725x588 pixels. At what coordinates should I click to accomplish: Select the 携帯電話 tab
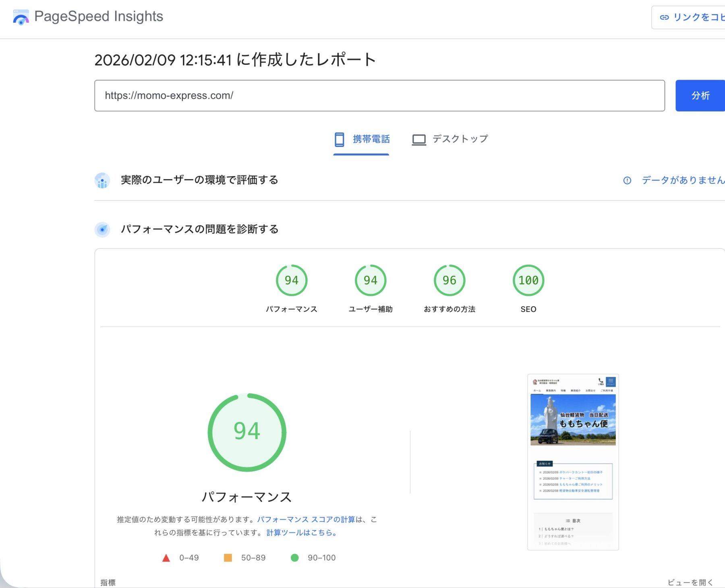pyautogui.click(x=361, y=139)
